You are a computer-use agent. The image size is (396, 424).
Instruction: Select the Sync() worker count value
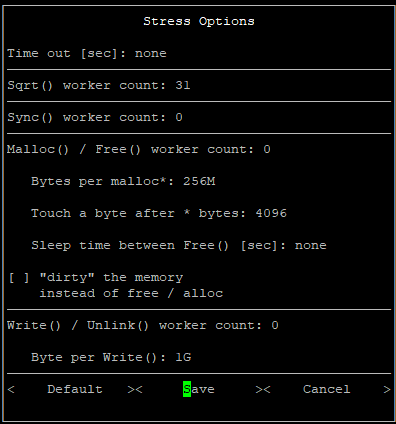[179, 117]
